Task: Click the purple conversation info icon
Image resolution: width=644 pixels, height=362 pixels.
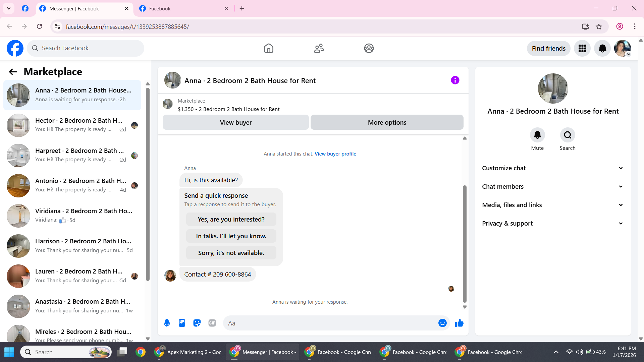Action: [x=455, y=80]
